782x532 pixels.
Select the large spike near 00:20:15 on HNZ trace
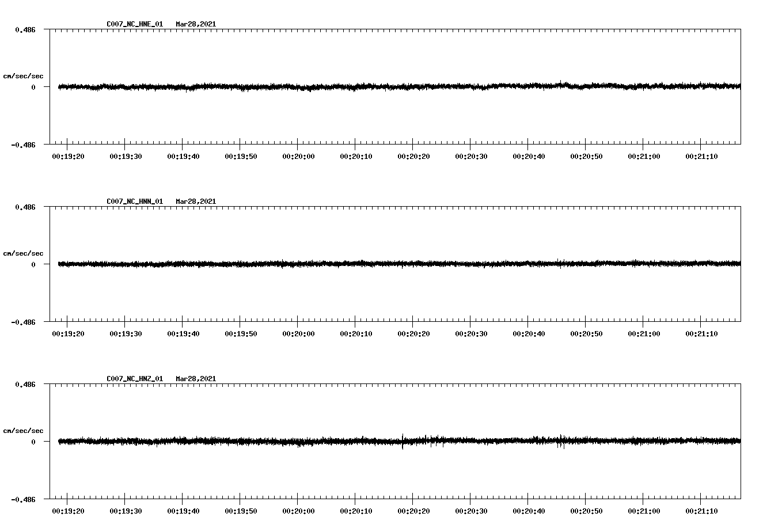tap(403, 442)
